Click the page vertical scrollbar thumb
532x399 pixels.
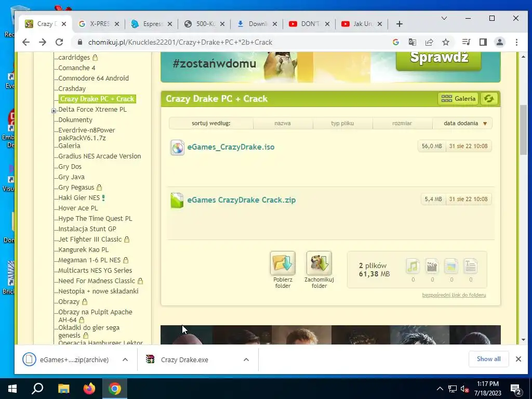(523, 129)
